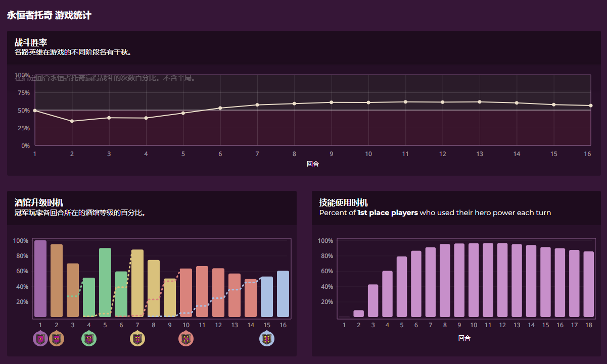Click the 战斗胜率 section heading
The image size is (607, 364).
pyautogui.click(x=31, y=43)
